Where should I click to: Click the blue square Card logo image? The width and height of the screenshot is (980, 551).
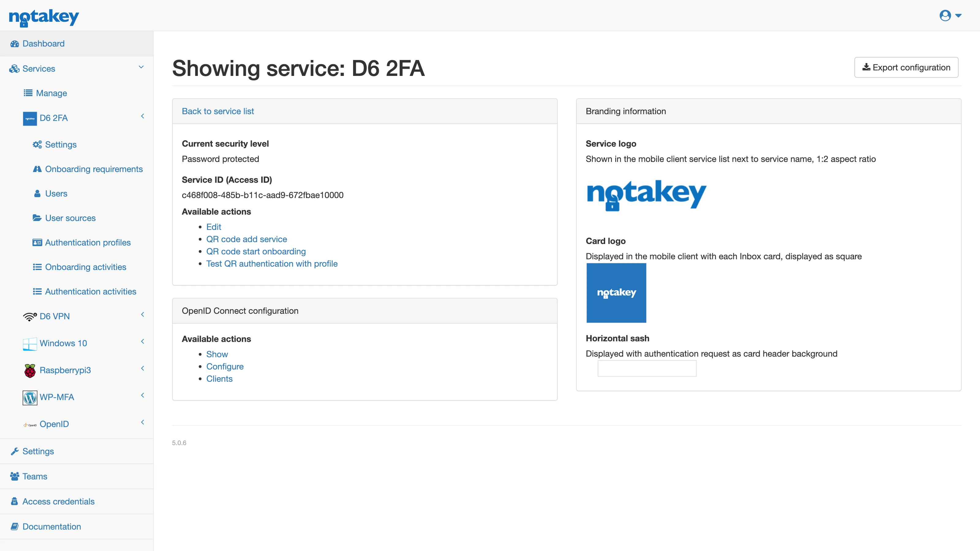[616, 293]
